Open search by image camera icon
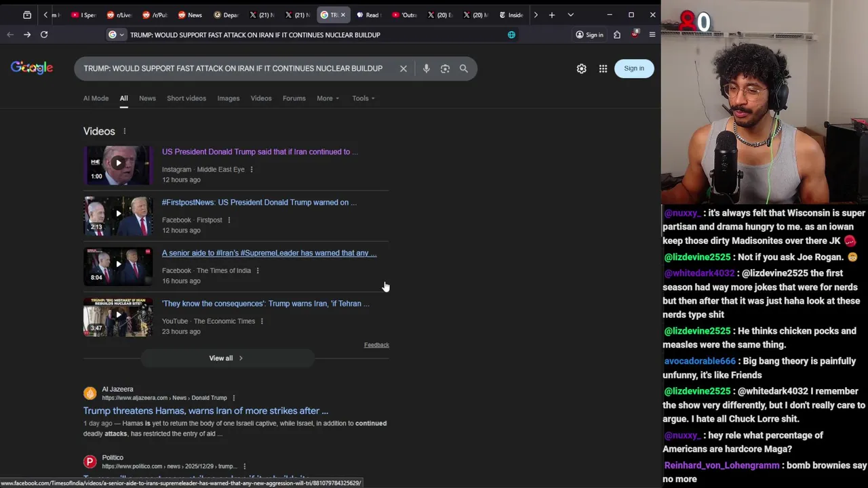 tap(445, 68)
